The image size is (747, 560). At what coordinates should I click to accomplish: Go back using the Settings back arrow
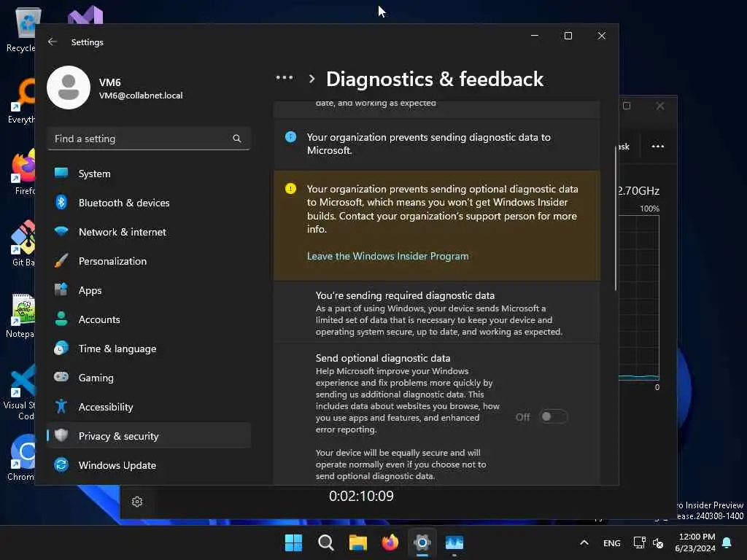[x=53, y=42]
